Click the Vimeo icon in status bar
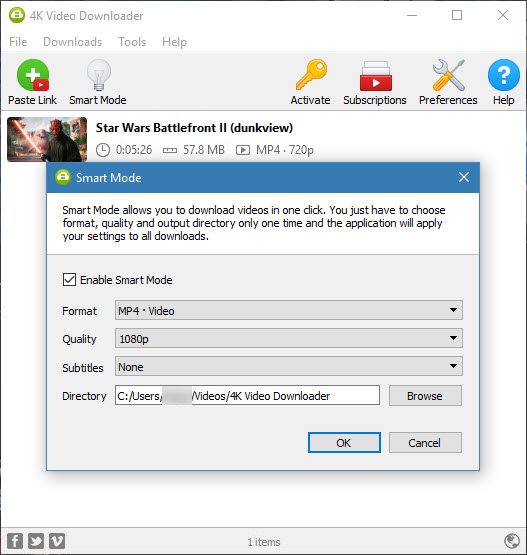527x555 pixels. click(x=57, y=541)
